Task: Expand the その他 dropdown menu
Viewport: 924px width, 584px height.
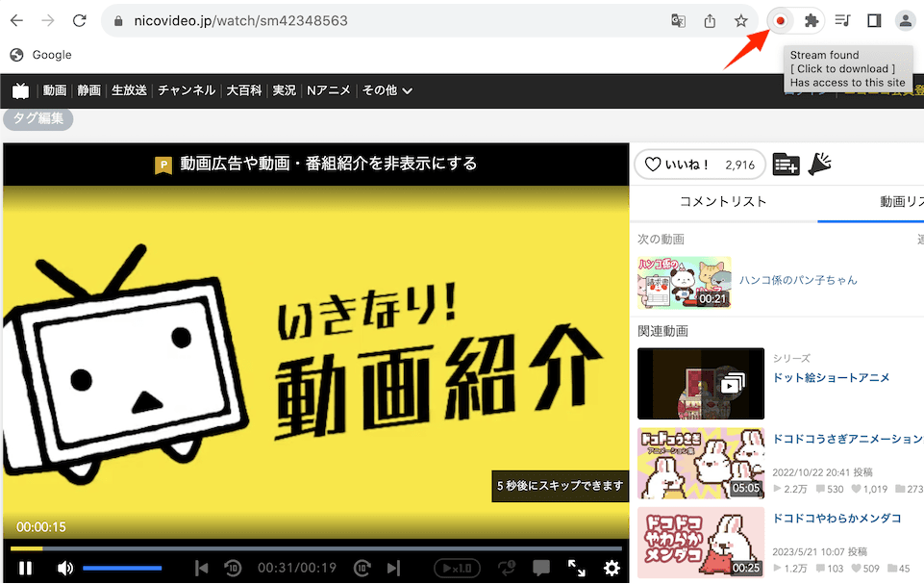Action: pos(387,90)
